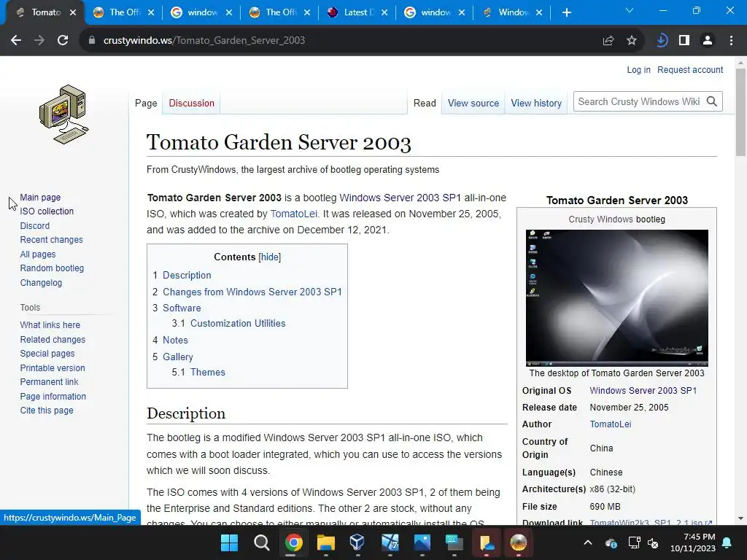This screenshot has height=560, width=747.
Task: Jump to Gallery section in contents
Action: point(178,357)
